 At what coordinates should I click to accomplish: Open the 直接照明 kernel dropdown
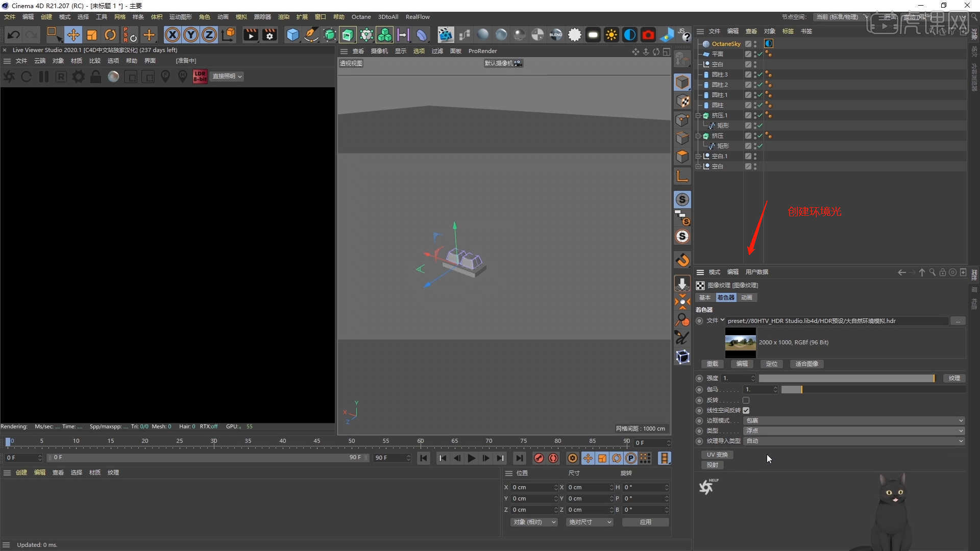tap(227, 76)
